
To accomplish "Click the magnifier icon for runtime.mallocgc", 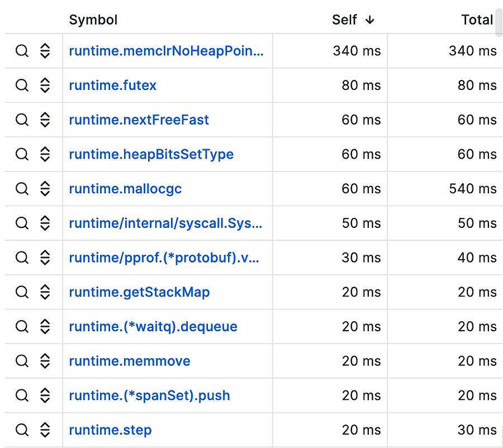I will point(22,188).
